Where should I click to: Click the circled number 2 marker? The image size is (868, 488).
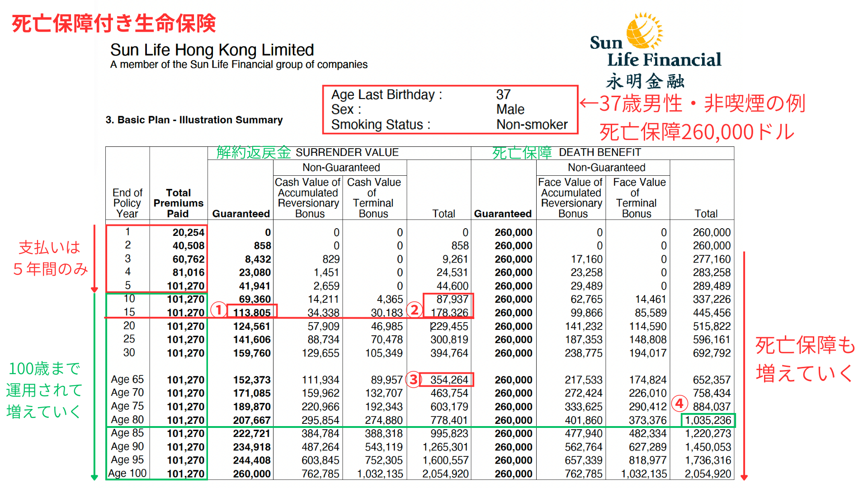click(414, 310)
